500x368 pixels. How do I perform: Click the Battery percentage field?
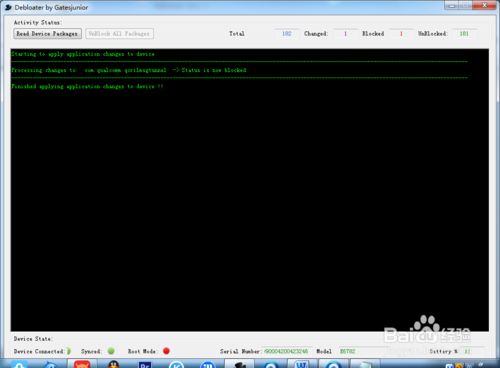[471, 351]
